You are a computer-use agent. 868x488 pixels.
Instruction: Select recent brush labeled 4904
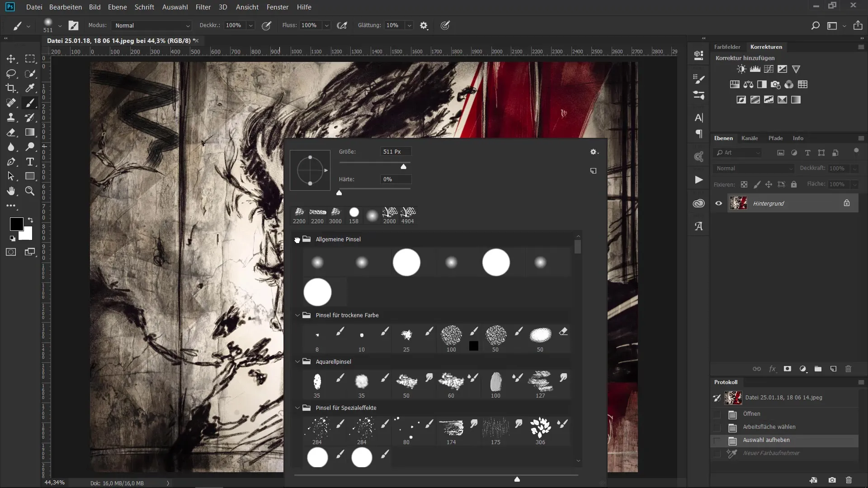(407, 216)
